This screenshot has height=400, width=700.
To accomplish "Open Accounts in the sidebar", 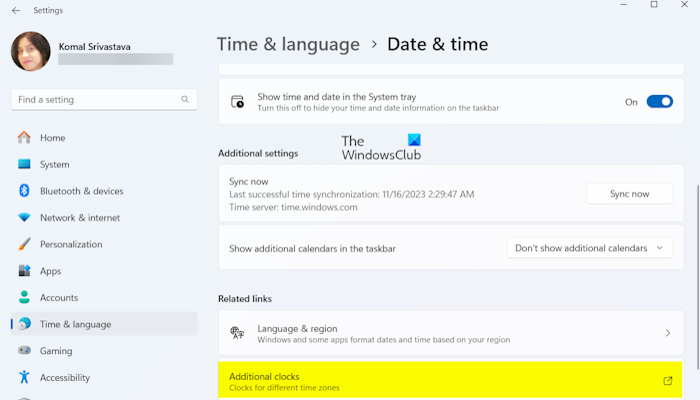I will (59, 298).
